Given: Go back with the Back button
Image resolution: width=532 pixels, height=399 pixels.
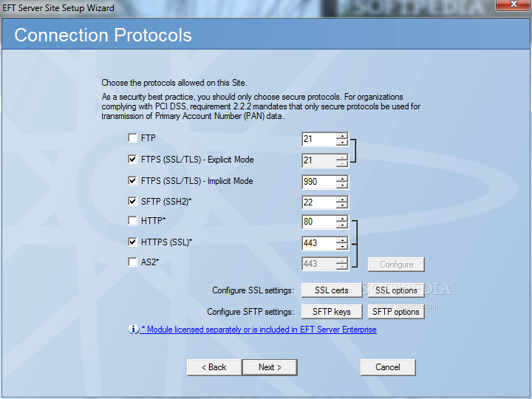Looking at the screenshot, I should (214, 367).
